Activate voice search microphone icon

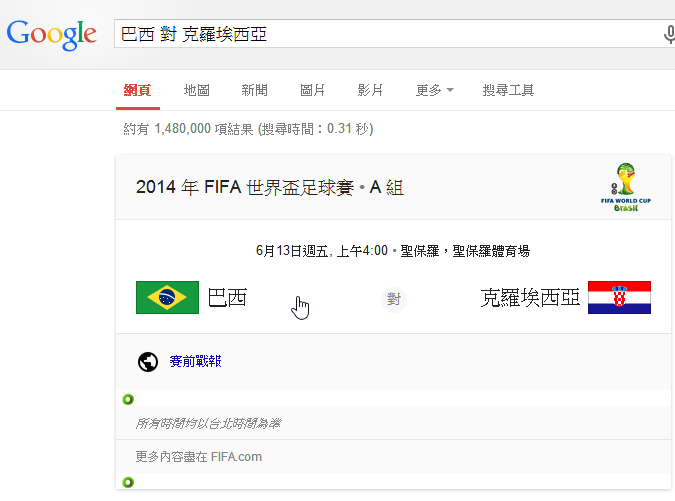tap(669, 34)
